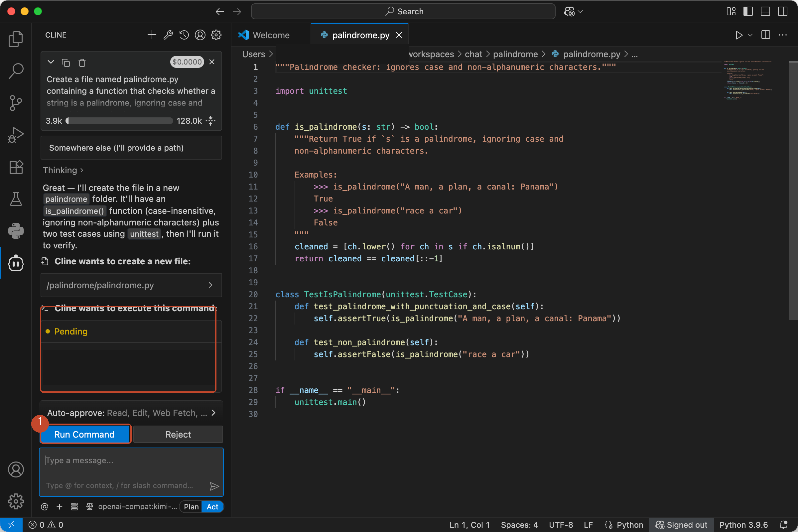Click the palindrome folder breadcrumb
This screenshot has width=798, height=532.
click(x=515, y=54)
